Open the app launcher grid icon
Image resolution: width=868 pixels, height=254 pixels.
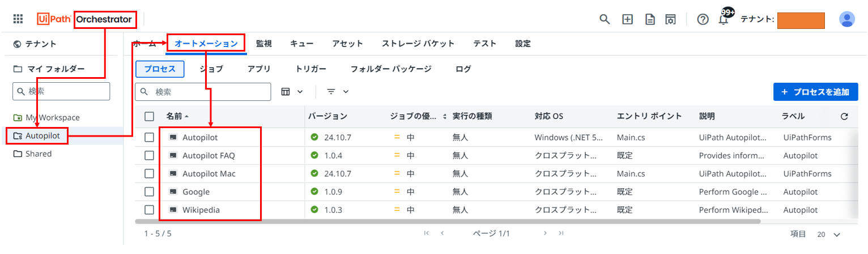(18, 19)
